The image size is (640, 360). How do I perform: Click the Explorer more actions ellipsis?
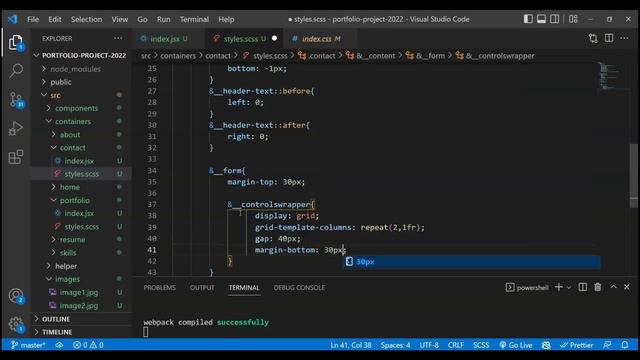click(118, 38)
